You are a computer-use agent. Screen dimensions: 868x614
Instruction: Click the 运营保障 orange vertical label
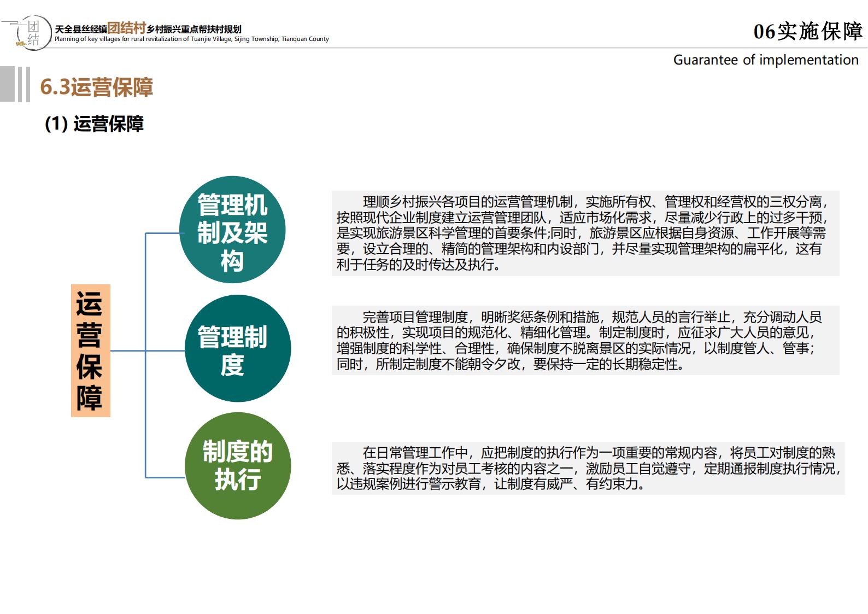coord(91,350)
